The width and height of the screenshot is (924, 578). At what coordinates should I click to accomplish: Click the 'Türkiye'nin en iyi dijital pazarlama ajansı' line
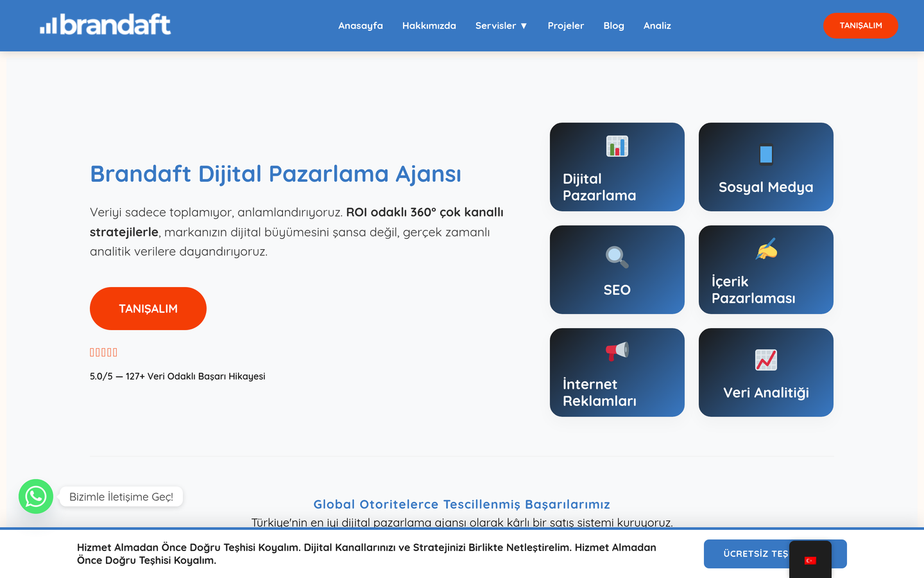(x=462, y=522)
